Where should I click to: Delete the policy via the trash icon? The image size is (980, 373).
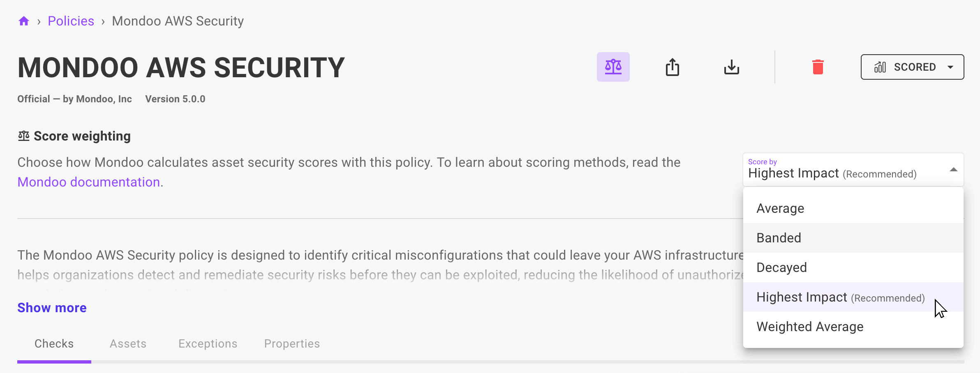(x=818, y=67)
